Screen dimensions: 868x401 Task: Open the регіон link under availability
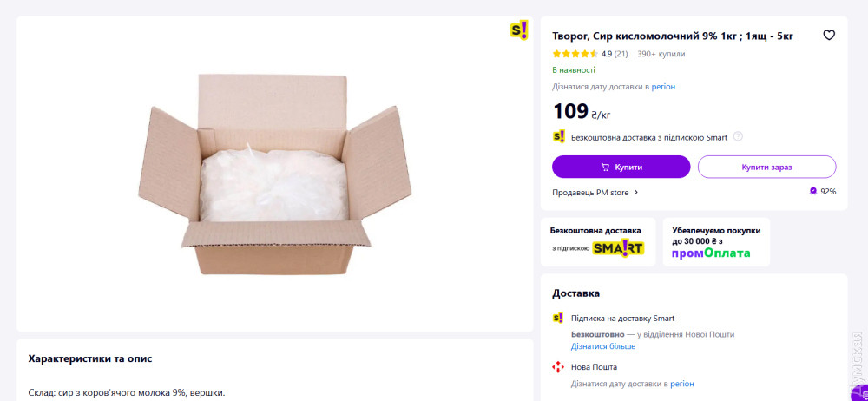663,87
